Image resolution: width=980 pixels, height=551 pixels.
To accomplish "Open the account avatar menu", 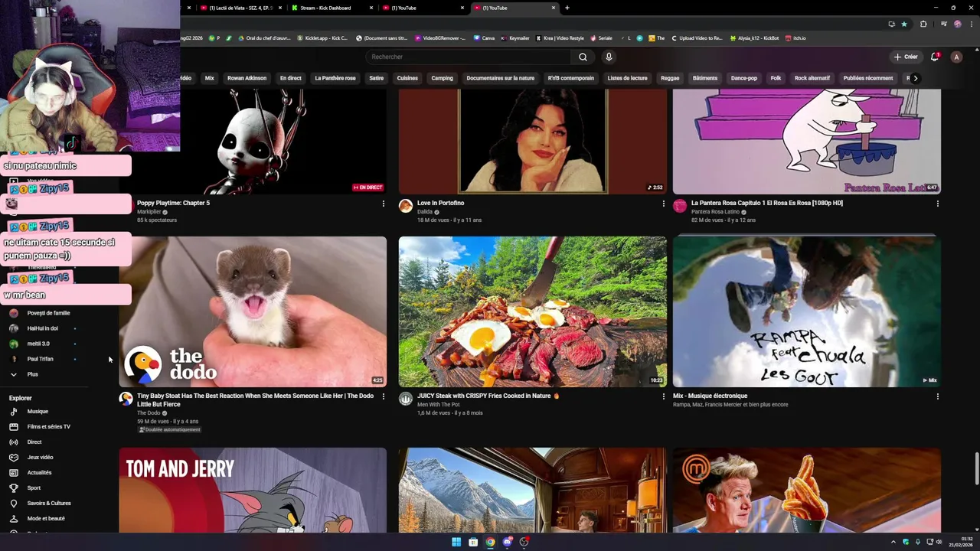I will [956, 57].
